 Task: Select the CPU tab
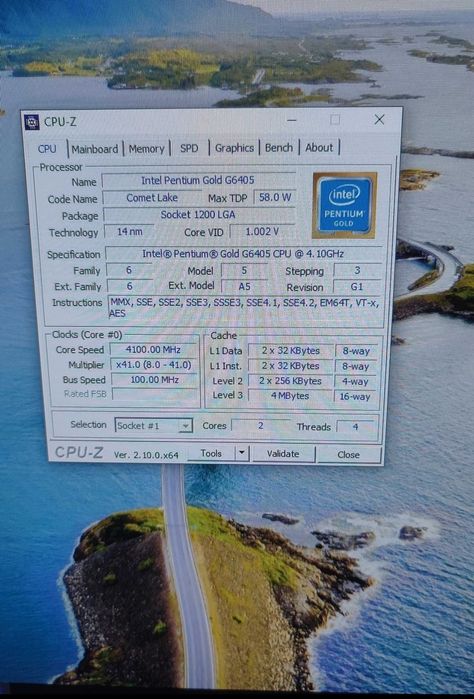47,149
